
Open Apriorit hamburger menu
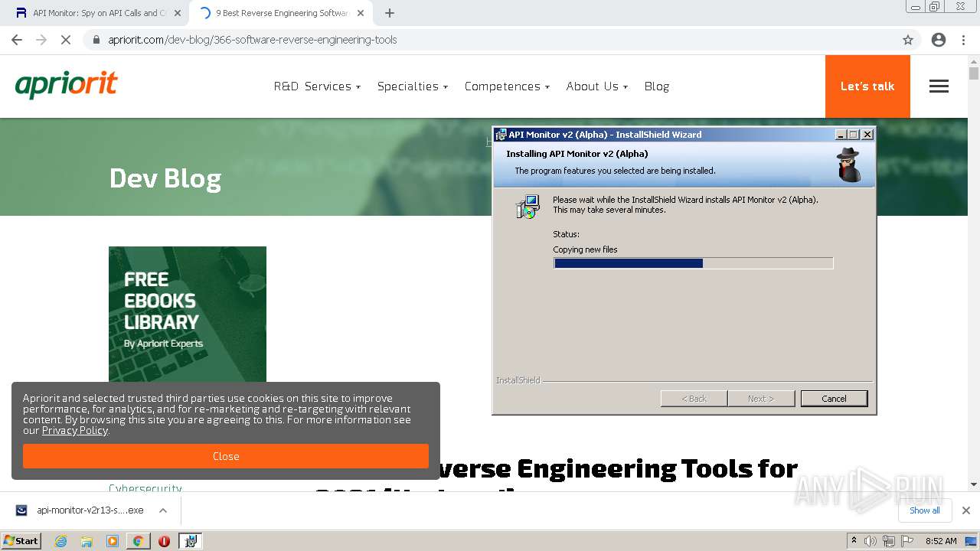939,86
